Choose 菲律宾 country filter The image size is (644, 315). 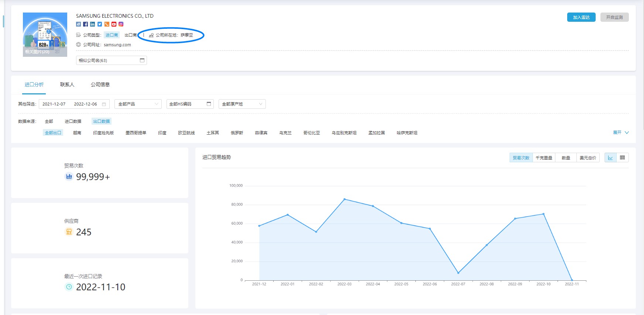(x=261, y=133)
